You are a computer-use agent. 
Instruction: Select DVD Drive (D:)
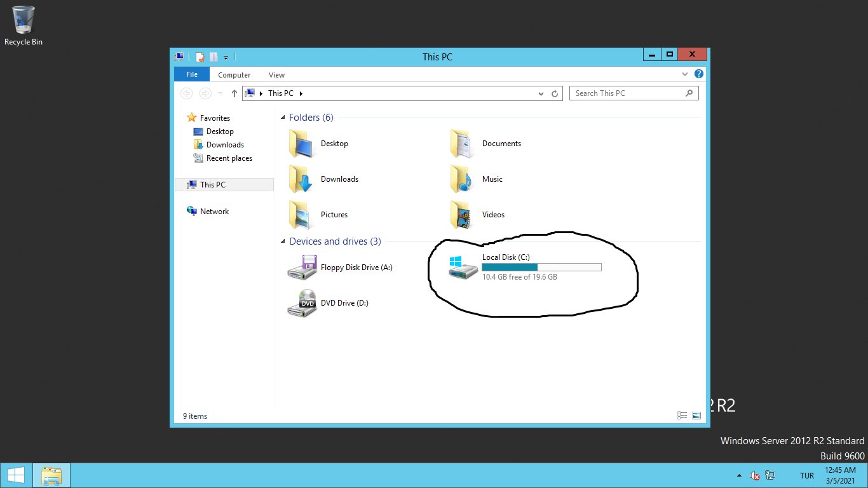point(328,303)
